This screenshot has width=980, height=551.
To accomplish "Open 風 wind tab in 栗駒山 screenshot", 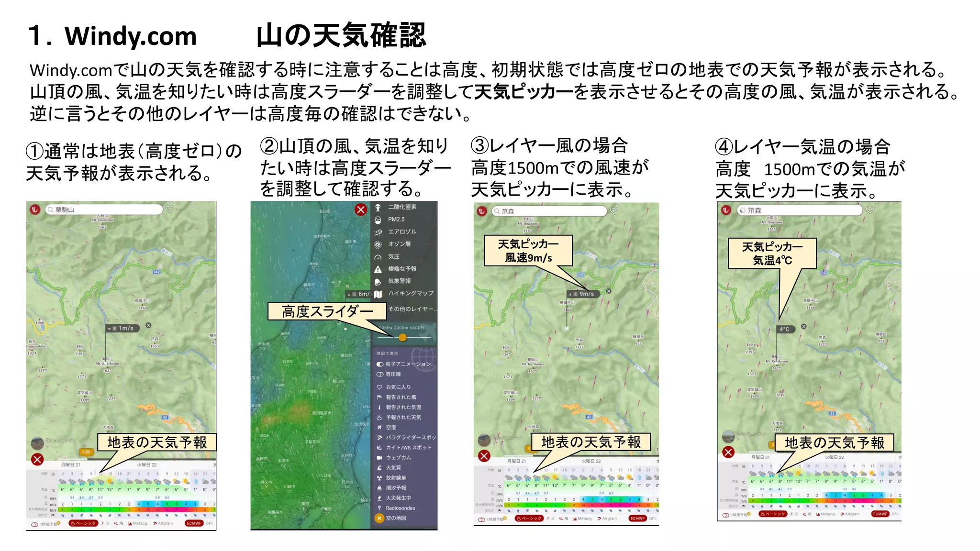I will click(119, 523).
